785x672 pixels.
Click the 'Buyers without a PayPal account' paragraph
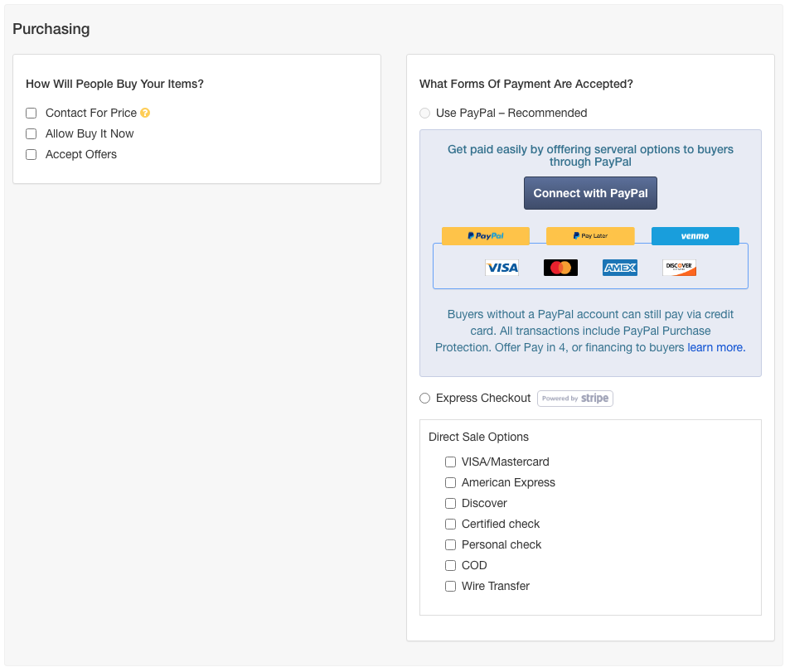[x=590, y=331]
